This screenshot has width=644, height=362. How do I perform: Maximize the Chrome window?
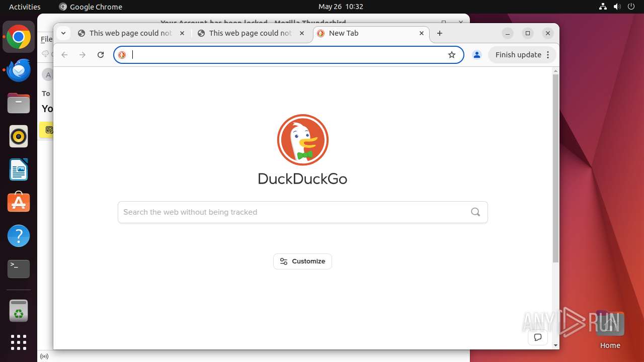pos(528,33)
